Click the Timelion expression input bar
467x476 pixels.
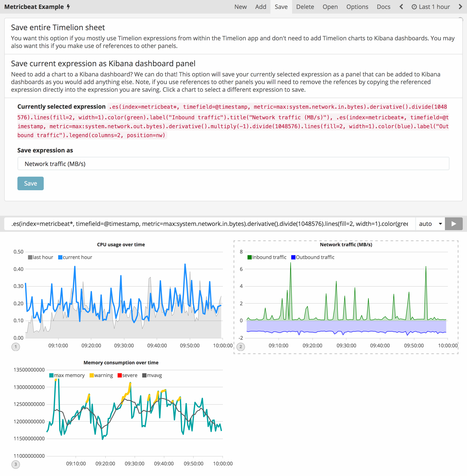210,224
